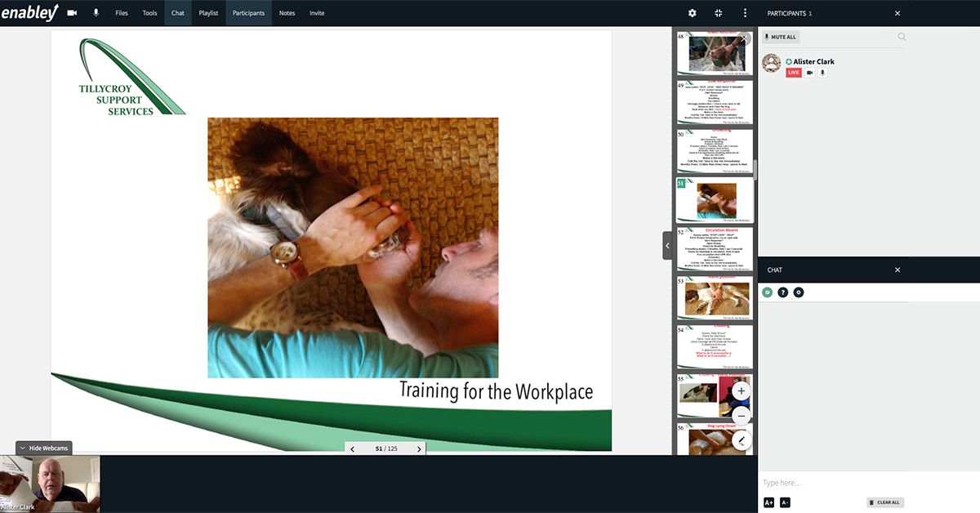The image size is (980, 513).
Task: Click the chat 'Type here...' input field
Action: 833,483
